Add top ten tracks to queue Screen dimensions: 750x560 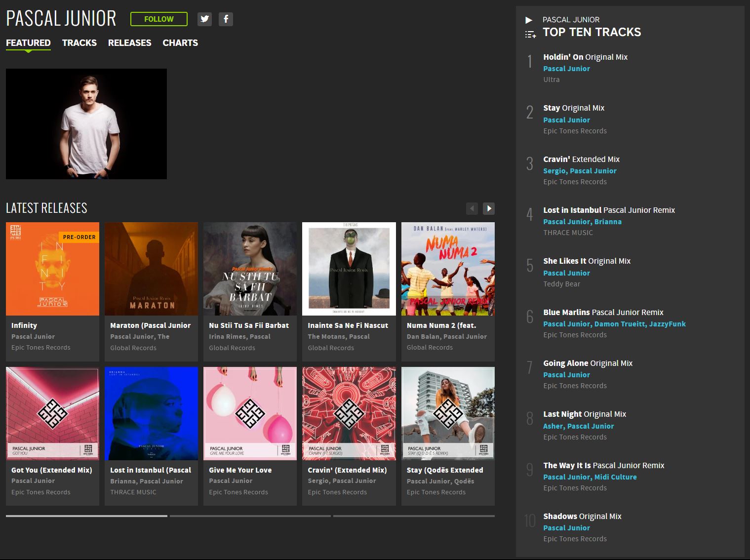(x=530, y=35)
